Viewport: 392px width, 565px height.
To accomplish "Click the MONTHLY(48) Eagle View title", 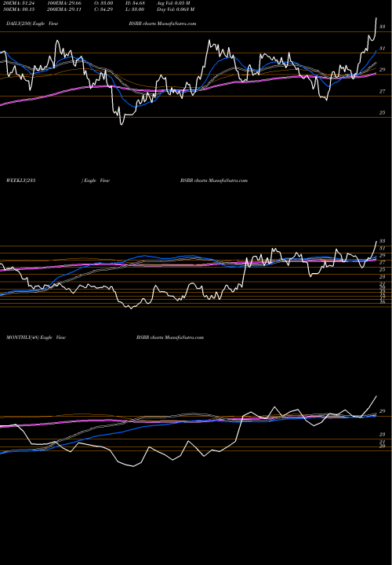I will [36, 337].
